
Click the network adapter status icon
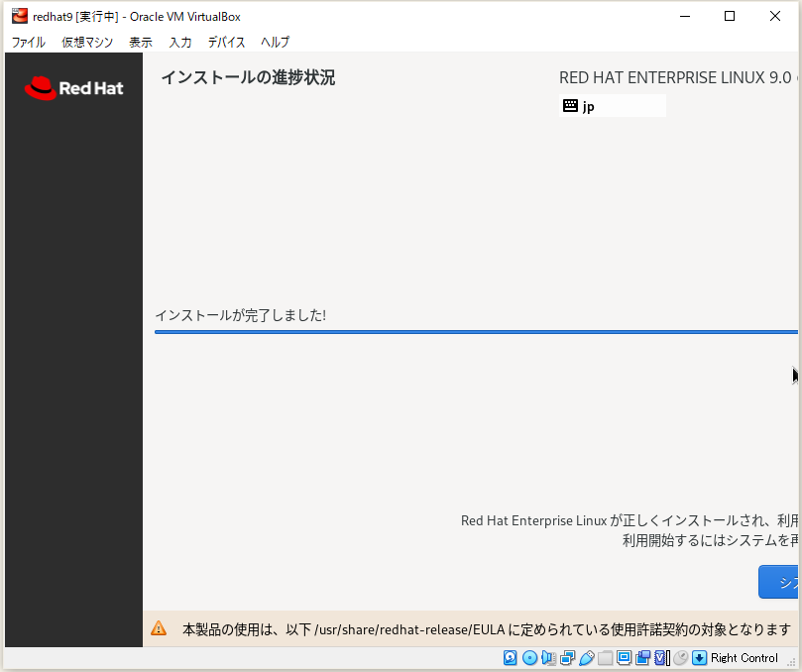click(568, 658)
